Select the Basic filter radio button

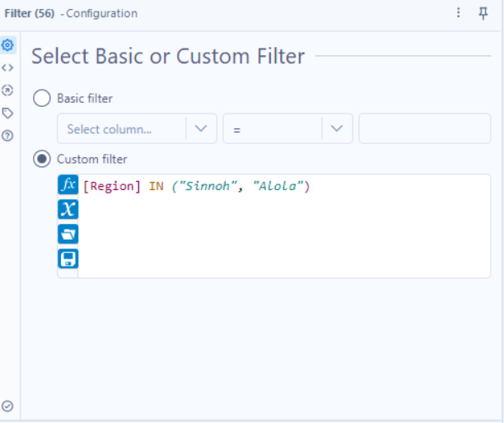coord(41,99)
